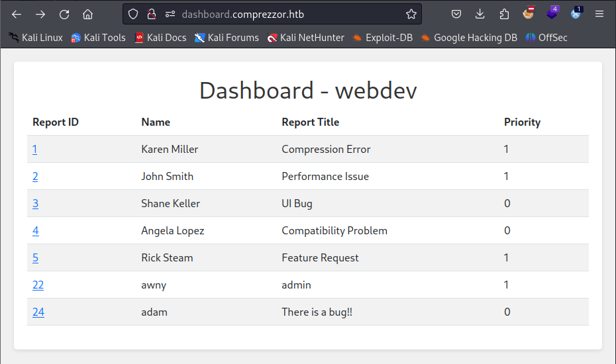The image size is (616, 364).
Task: Go forward to the next page
Action: click(40, 15)
